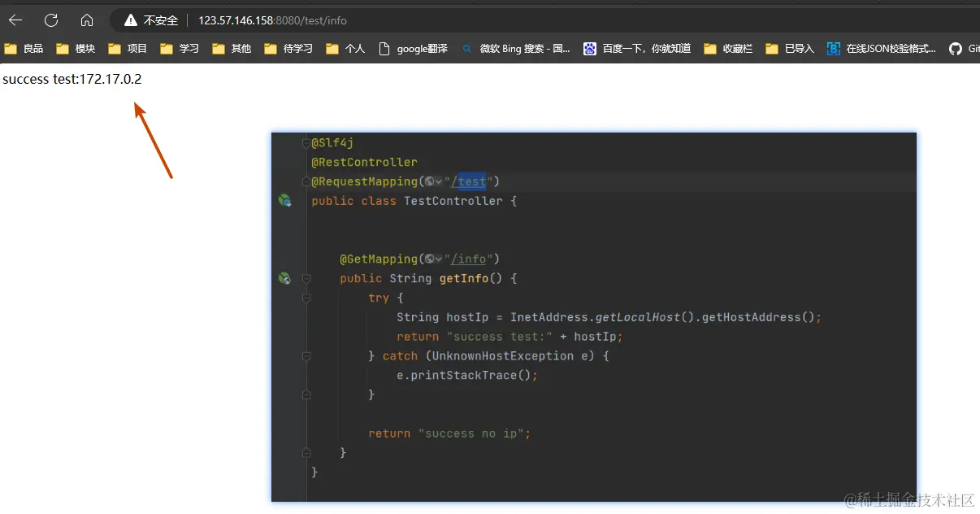Click the "/test" mapping path
This screenshot has height=514, width=980.
click(468, 181)
